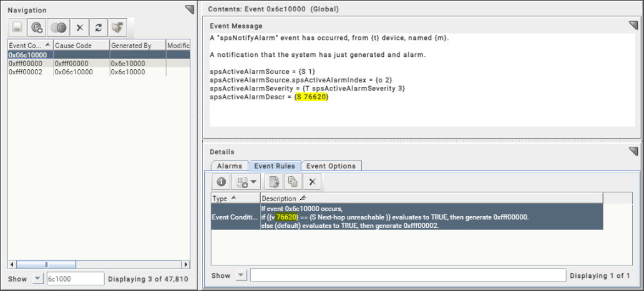Click the copy rule icon in Details
This screenshot has width=644, height=291.
291,182
